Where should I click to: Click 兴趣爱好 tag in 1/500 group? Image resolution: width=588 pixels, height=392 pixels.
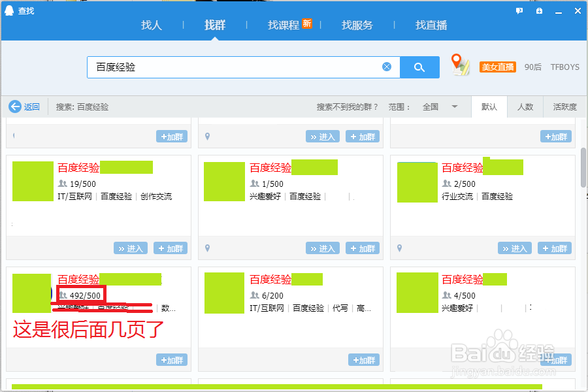click(x=265, y=197)
